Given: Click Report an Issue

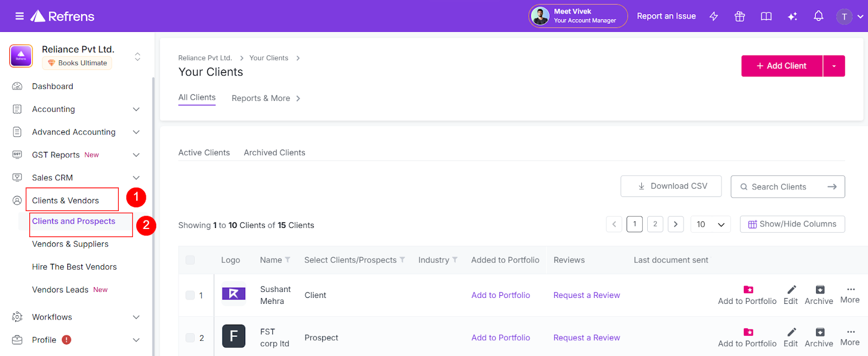Looking at the screenshot, I should click(x=666, y=16).
